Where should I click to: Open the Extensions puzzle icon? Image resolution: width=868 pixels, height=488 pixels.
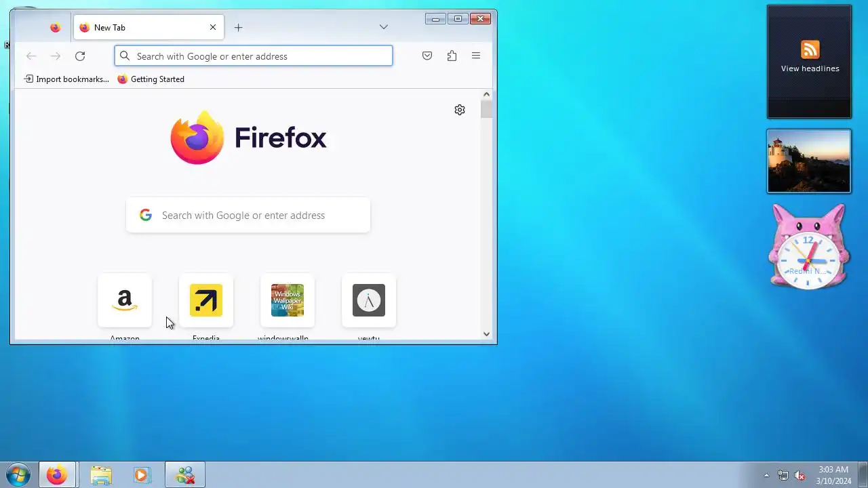click(x=452, y=56)
